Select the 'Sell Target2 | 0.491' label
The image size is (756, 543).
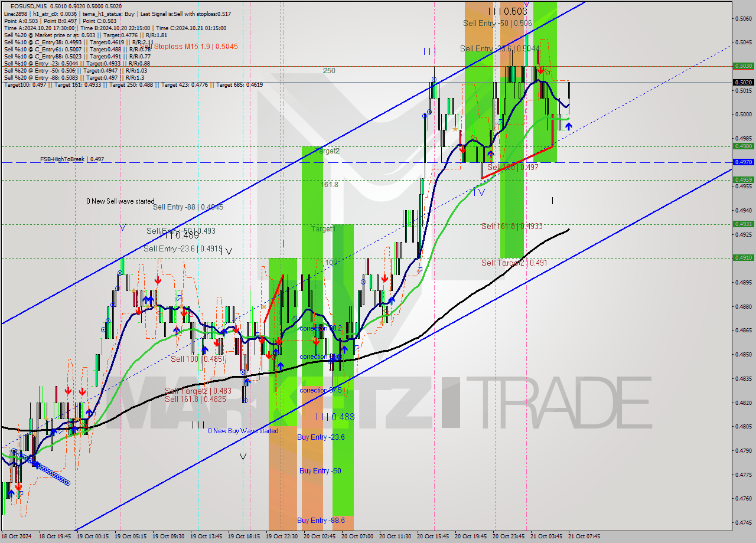click(x=514, y=263)
